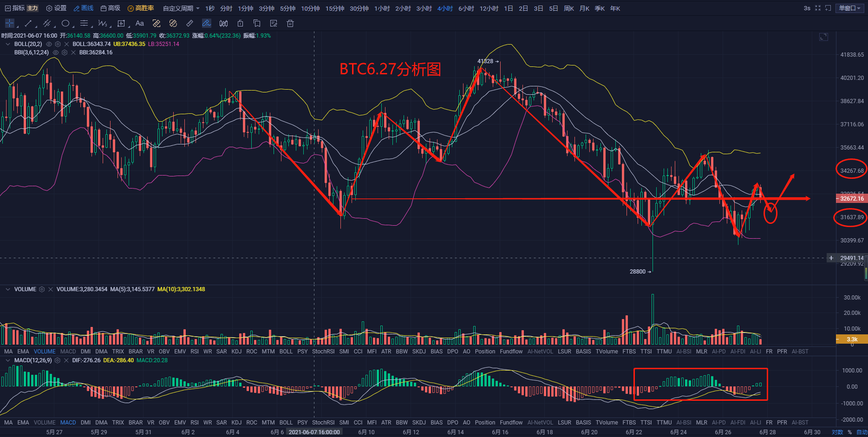This screenshot has width=868, height=437.
Task: Expand trend line tool options arrow
Action: click(36, 26)
